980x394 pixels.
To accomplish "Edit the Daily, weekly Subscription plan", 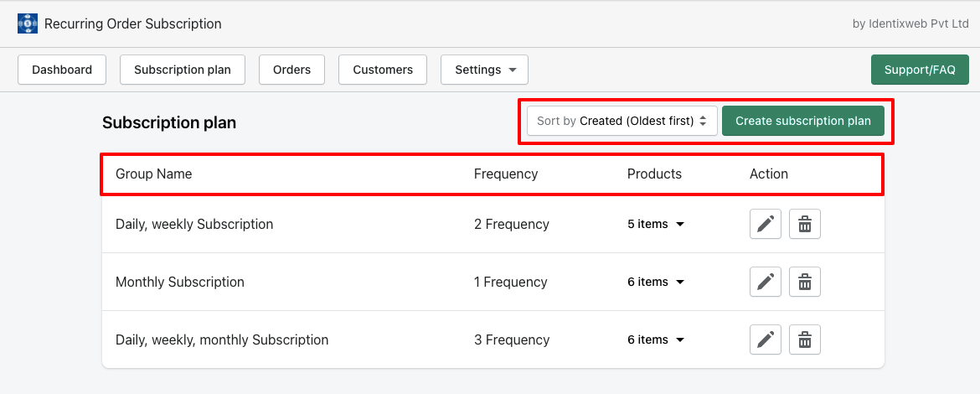I will (766, 224).
